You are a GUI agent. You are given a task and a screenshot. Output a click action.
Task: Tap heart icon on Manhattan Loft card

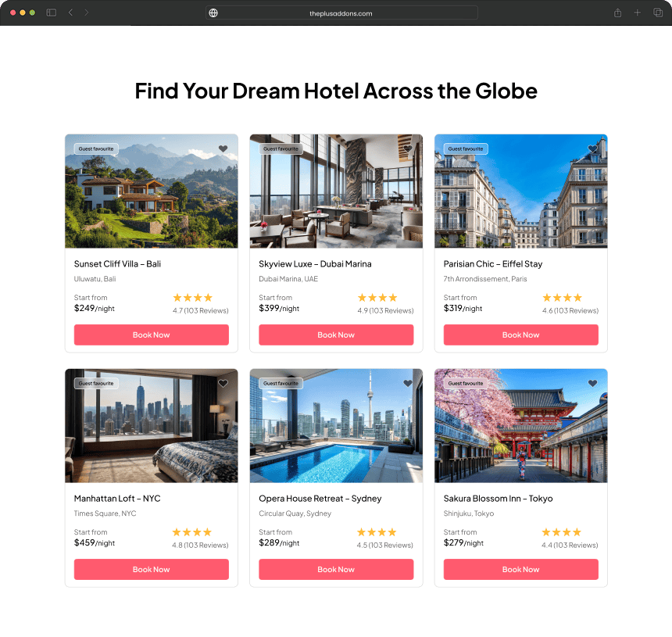(x=223, y=383)
